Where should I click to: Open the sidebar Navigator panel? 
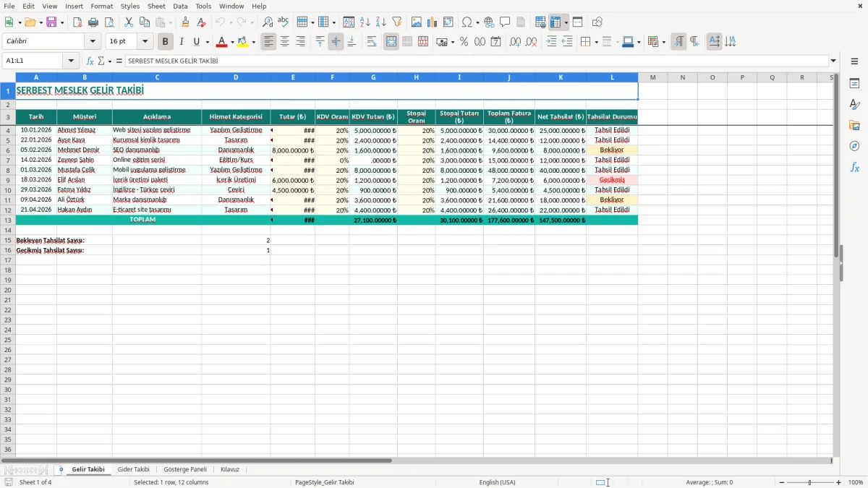[x=854, y=147]
